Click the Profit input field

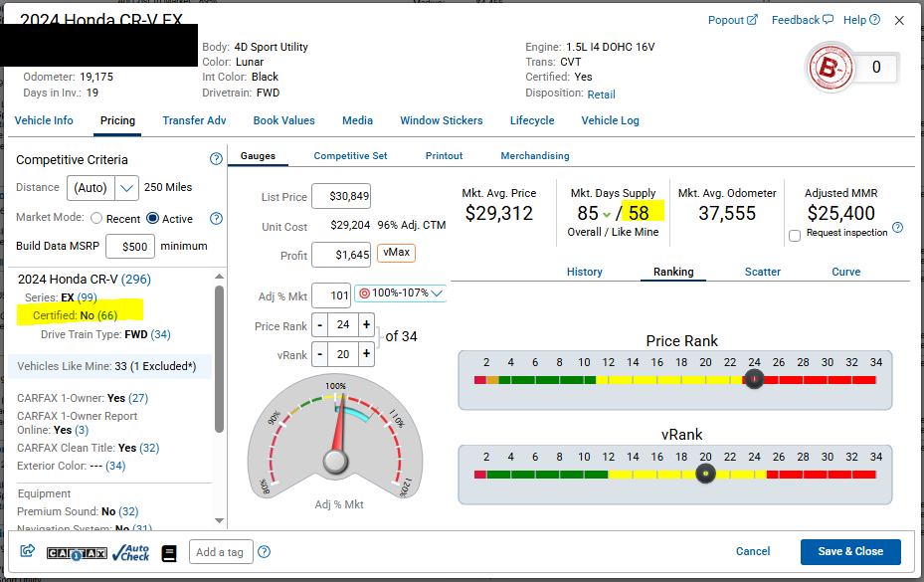341,255
